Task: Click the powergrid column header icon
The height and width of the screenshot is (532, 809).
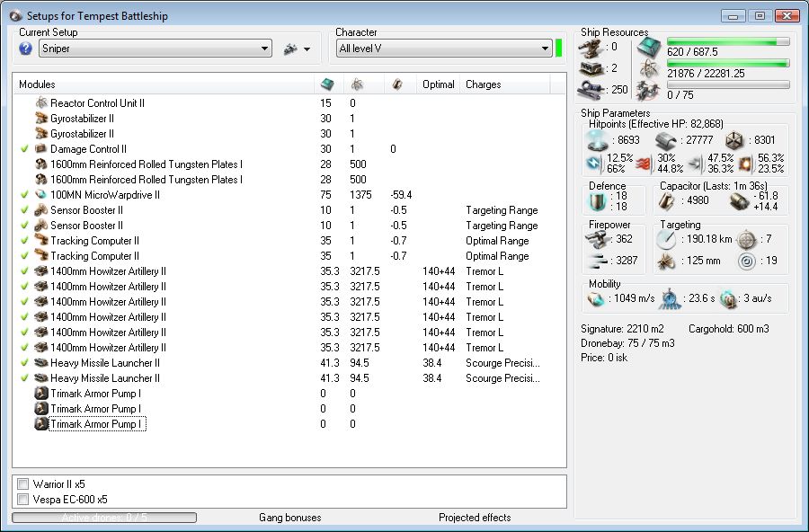Action: (357, 84)
